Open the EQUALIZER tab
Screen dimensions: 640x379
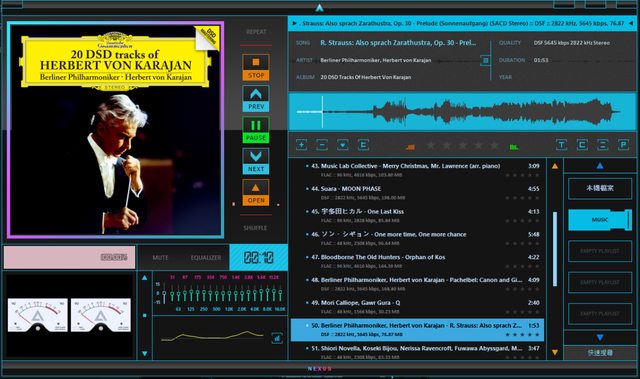(206, 258)
